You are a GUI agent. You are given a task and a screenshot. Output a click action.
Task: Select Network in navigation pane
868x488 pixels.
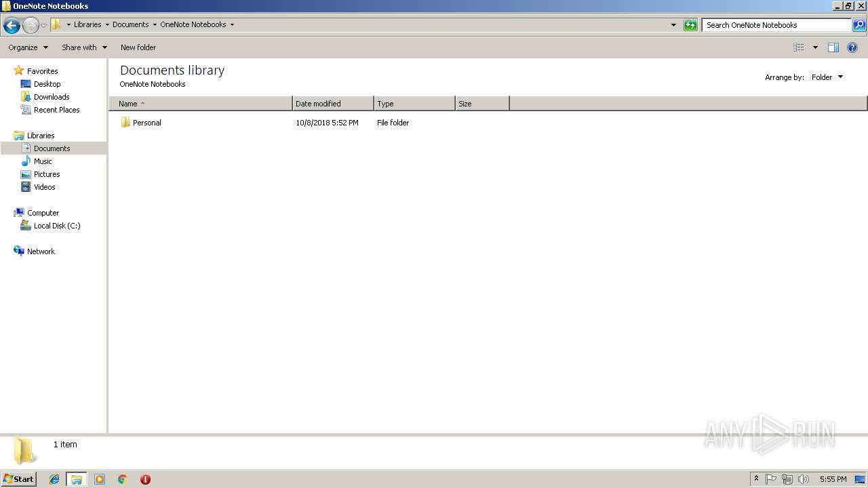(x=41, y=251)
